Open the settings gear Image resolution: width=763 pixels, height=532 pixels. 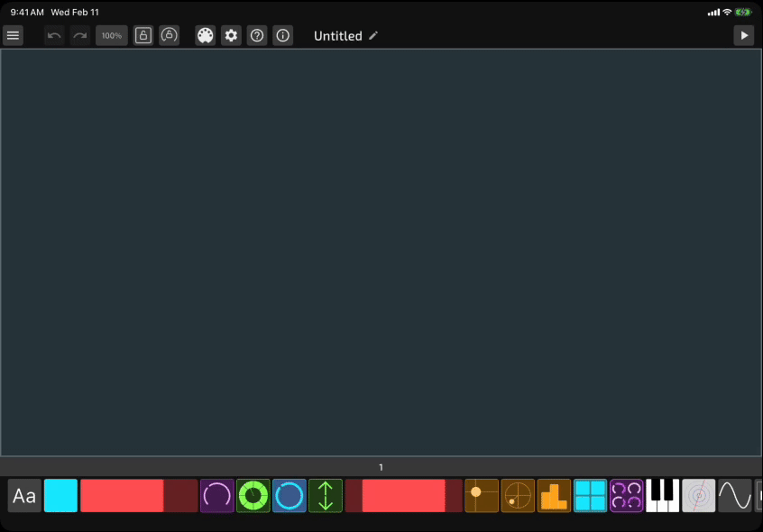click(x=231, y=35)
